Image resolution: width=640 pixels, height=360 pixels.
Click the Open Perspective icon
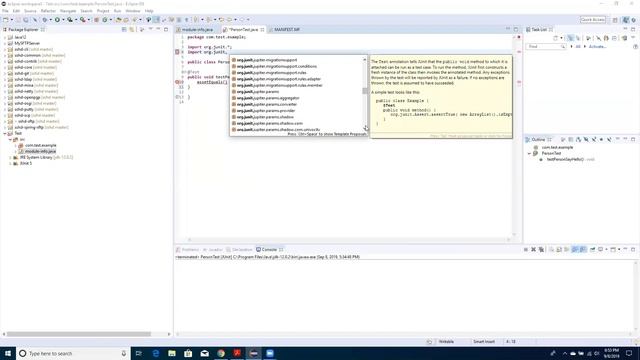(x=616, y=20)
